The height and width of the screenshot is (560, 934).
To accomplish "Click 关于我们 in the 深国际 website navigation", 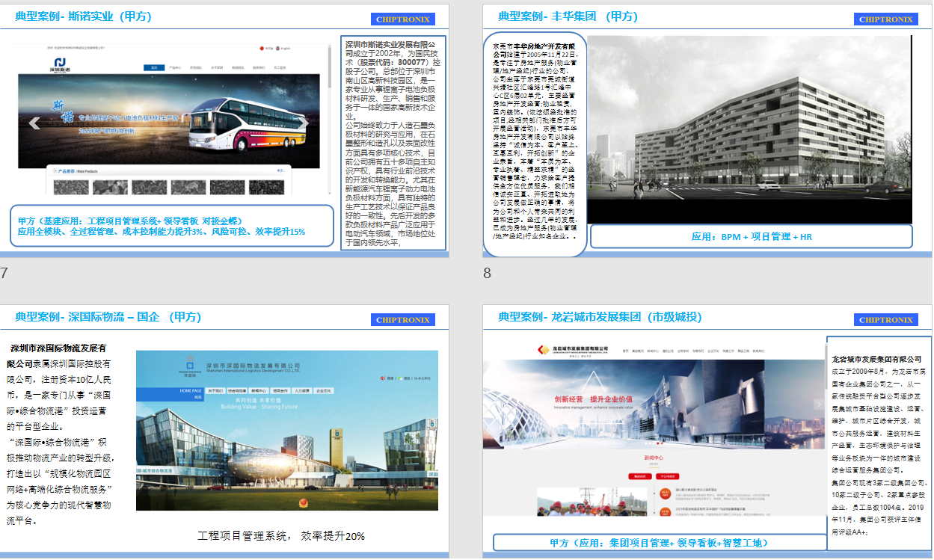I will pos(215,390).
